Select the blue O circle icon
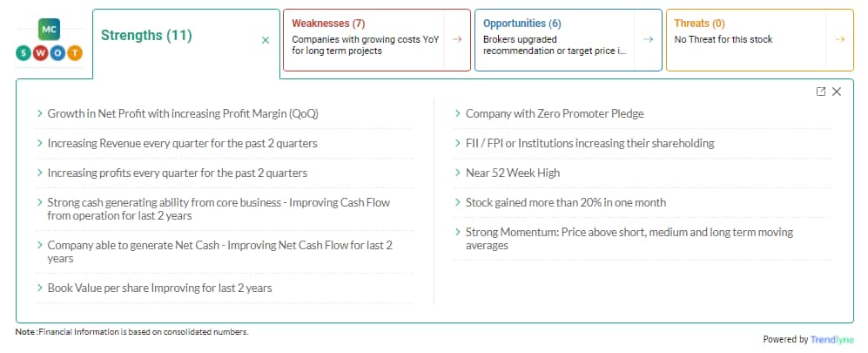The image size is (868, 353). click(x=57, y=53)
